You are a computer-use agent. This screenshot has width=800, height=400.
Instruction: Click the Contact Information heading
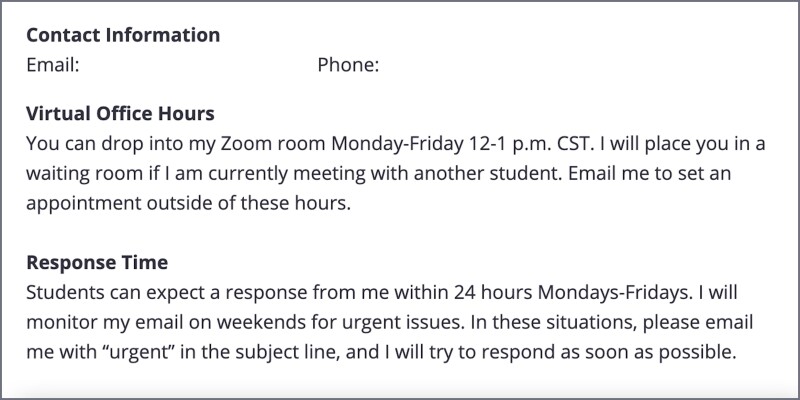[123, 35]
